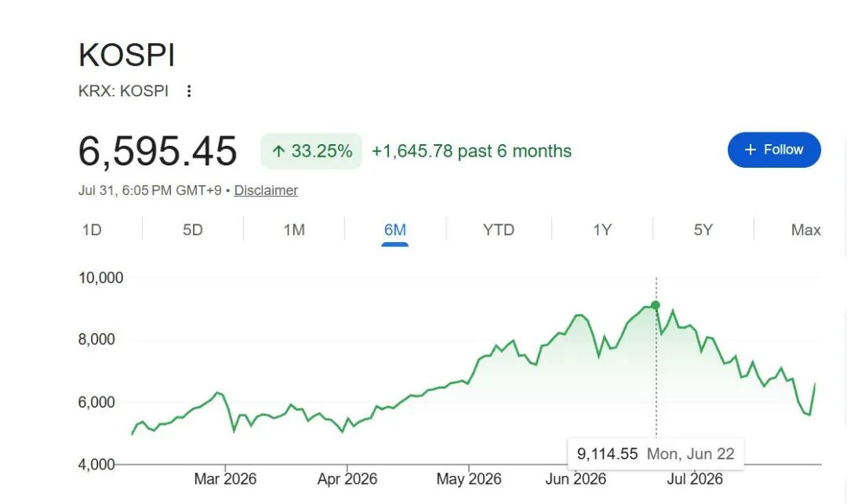Screen dimensions: 847x504
Task: Click the Apr 2026 axis label
Action: [x=347, y=479]
